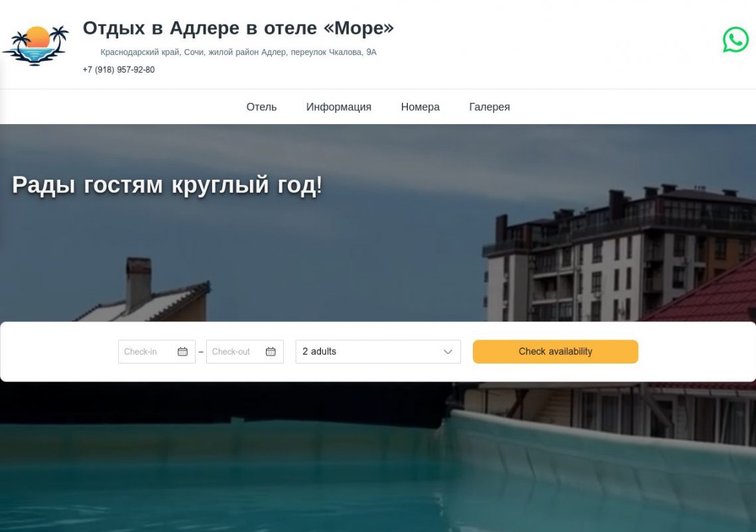The height and width of the screenshot is (532, 756).
Task: Open WhatsApp chat via green icon
Action: 735,40
